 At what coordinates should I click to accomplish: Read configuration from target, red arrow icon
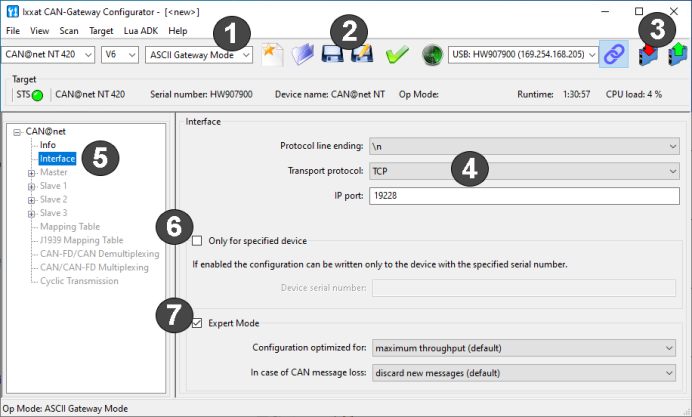(x=648, y=55)
